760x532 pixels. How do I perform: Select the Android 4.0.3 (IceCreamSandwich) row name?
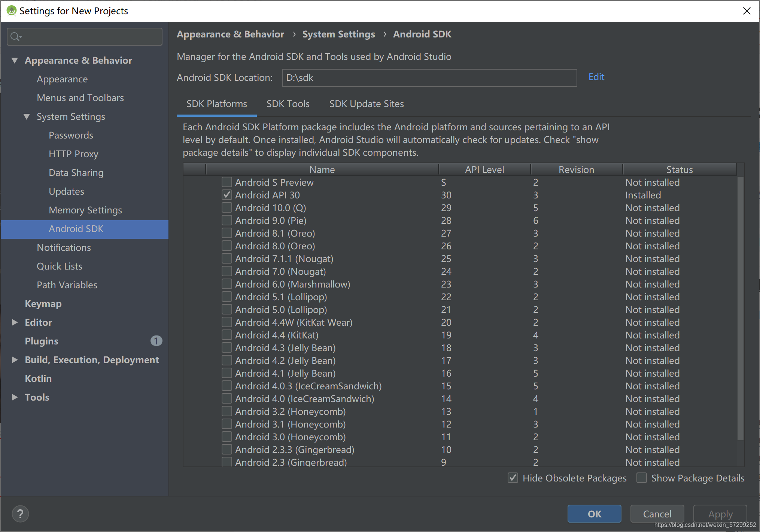308,386
